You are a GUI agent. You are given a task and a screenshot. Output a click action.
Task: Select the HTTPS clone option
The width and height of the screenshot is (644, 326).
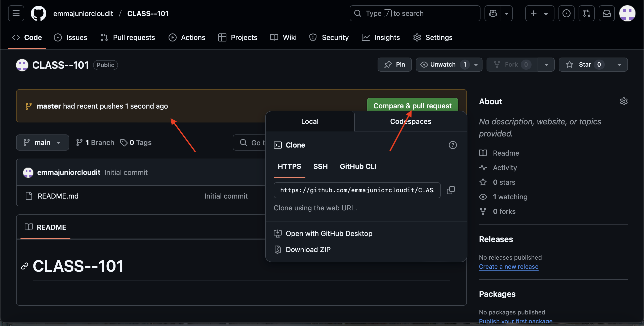click(x=289, y=166)
